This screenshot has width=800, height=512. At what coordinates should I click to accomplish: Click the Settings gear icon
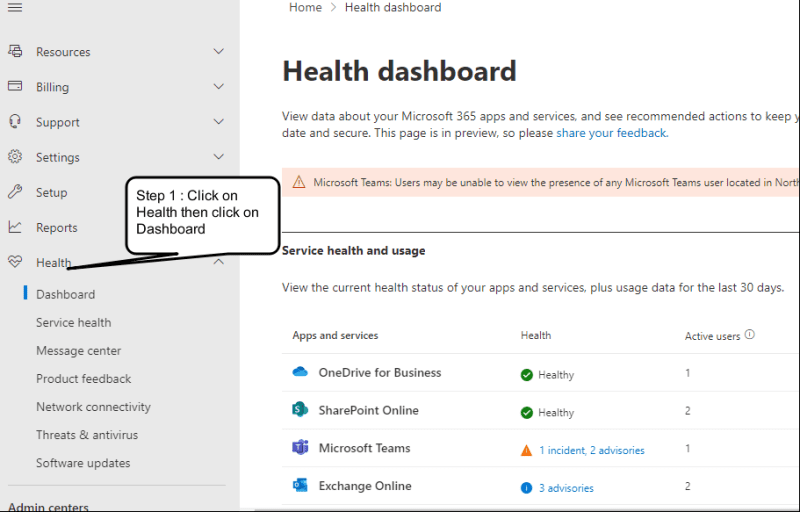(15, 157)
